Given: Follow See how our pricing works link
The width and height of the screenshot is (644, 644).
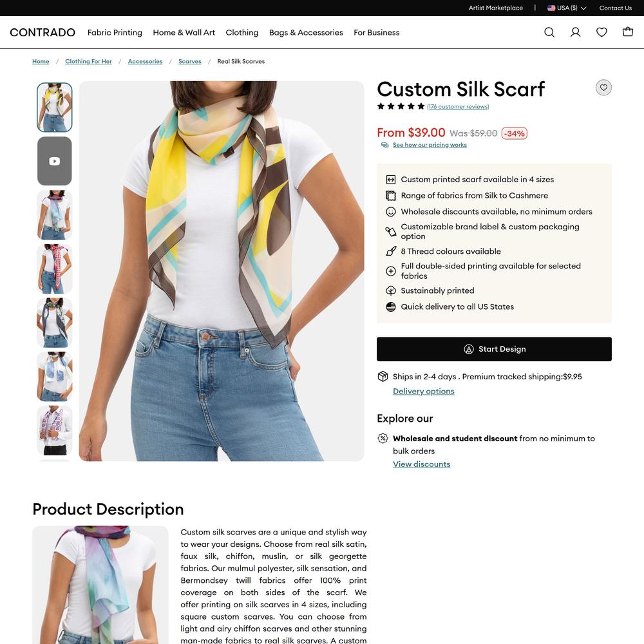Looking at the screenshot, I should [430, 145].
